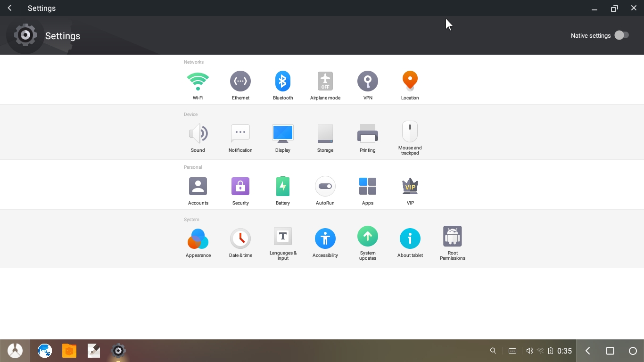Image resolution: width=644 pixels, height=362 pixels.
Task: Open Appearance settings
Action: [x=198, y=239]
